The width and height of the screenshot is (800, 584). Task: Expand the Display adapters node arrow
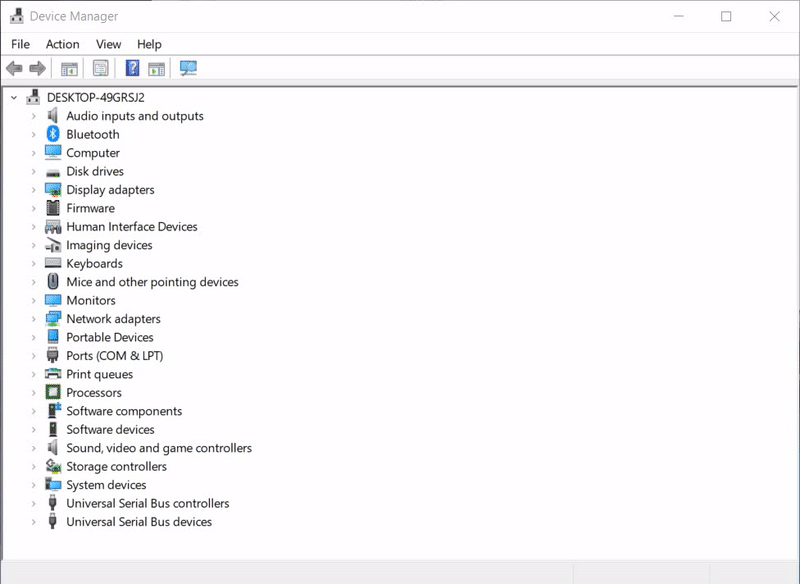34,190
